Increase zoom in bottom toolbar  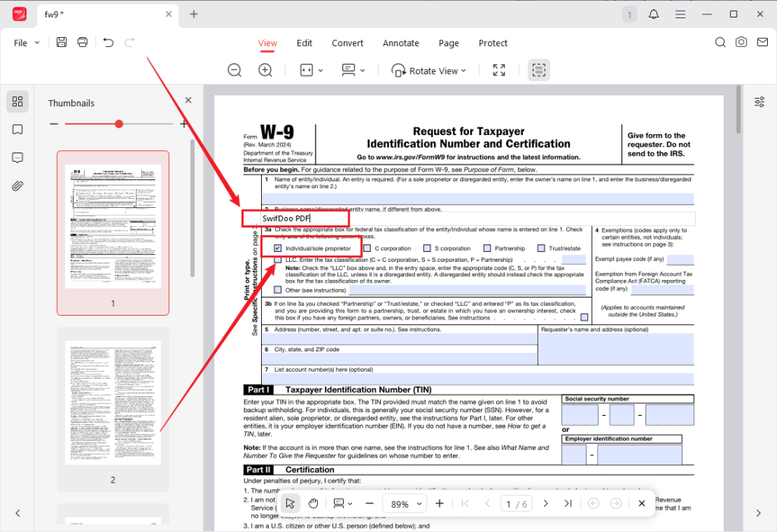439,503
